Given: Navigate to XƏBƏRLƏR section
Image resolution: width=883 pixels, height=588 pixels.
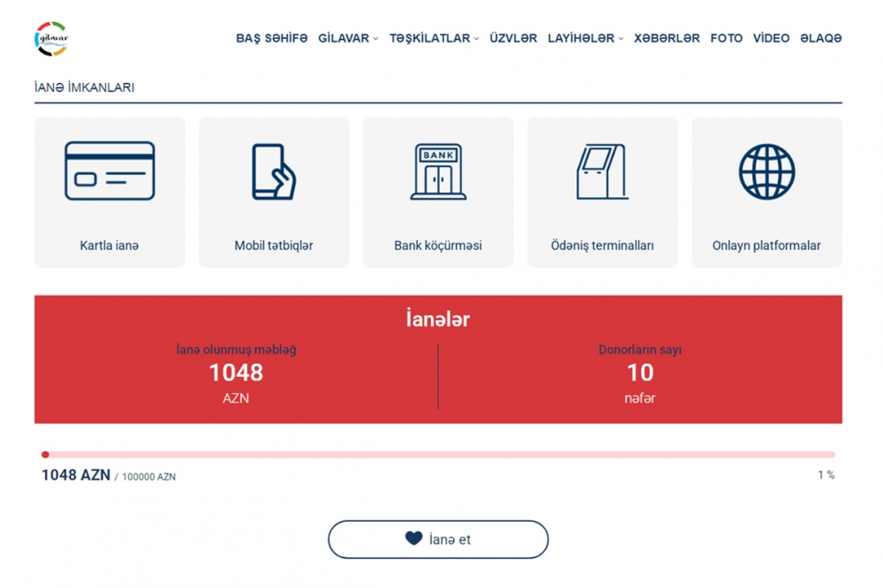Looking at the screenshot, I should (x=667, y=39).
